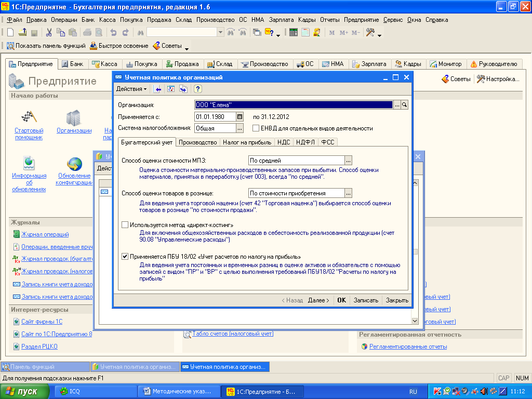Click the Paste clipboard toolbar icon
The height and width of the screenshot is (399, 532).
(x=73, y=33)
